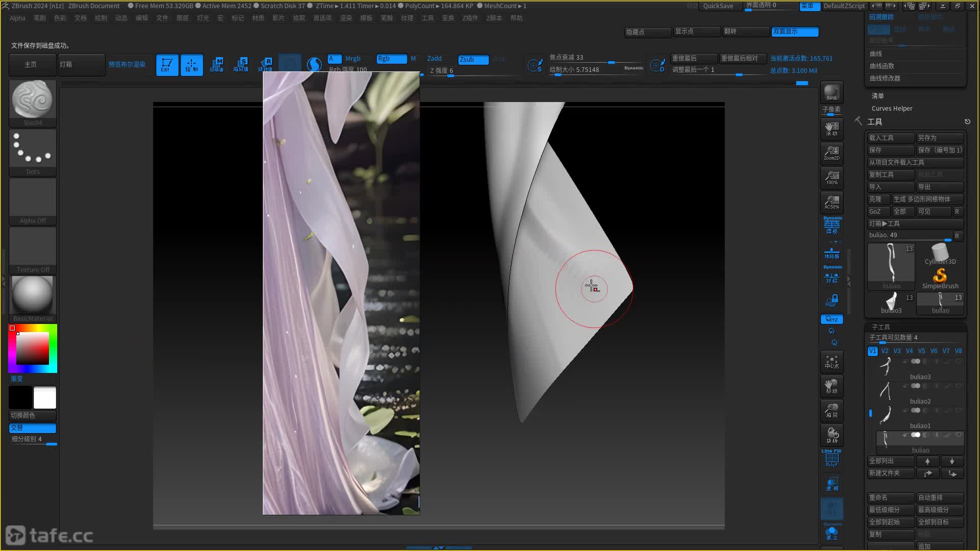This screenshot has width=980, height=551.
Task: Toggle Transparency (透明) mode
Action: pos(831,484)
